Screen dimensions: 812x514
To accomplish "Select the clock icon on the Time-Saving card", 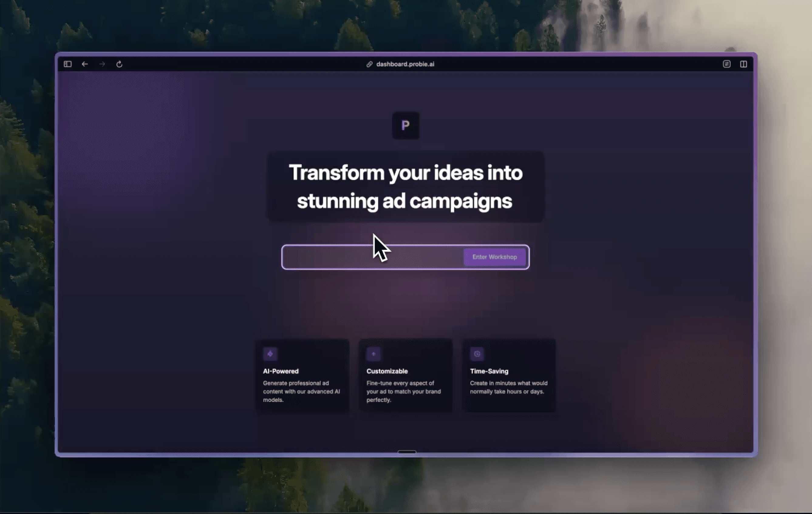I will pos(477,354).
